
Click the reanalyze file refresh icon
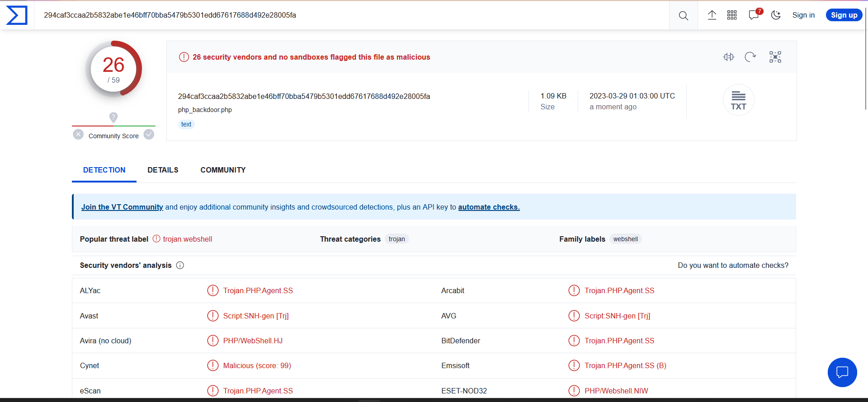(750, 57)
